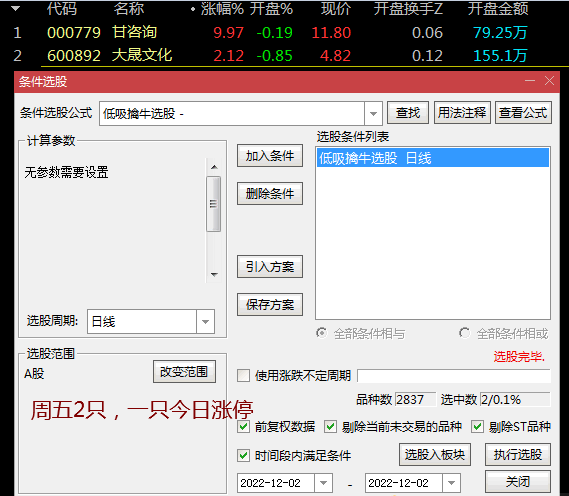Open 用法注释 usage notes
The height and width of the screenshot is (496, 569).
tap(462, 113)
